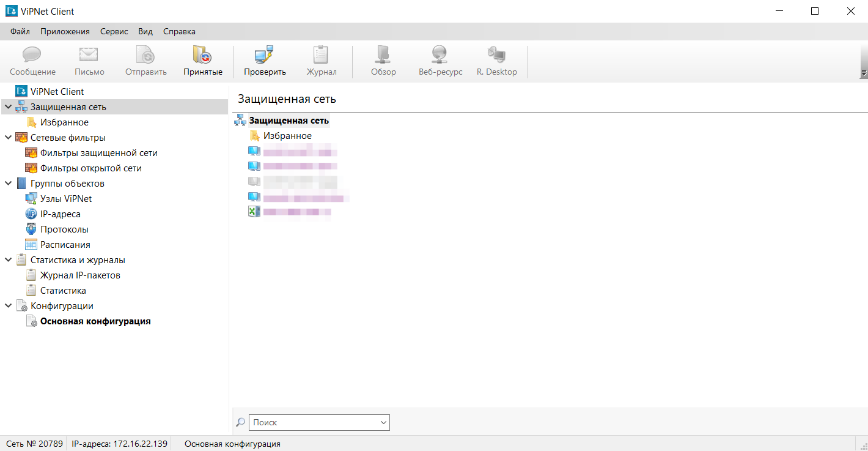
Task: Click inside the Поиск search field
Action: (312, 422)
